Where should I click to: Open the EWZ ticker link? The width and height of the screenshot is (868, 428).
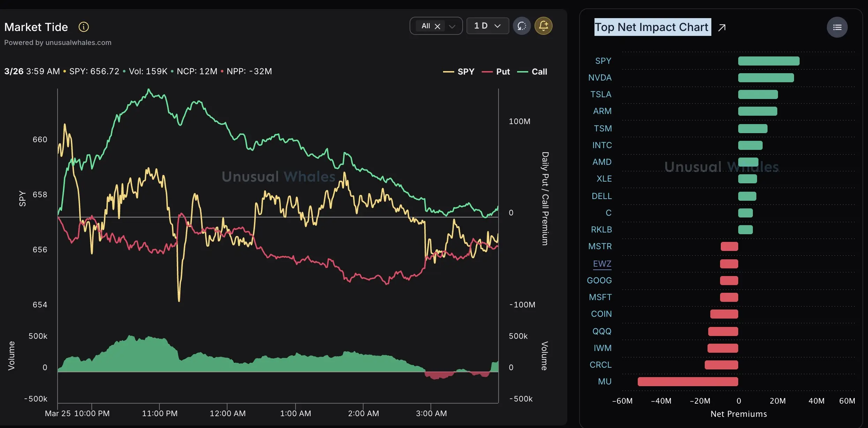coord(602,264)
